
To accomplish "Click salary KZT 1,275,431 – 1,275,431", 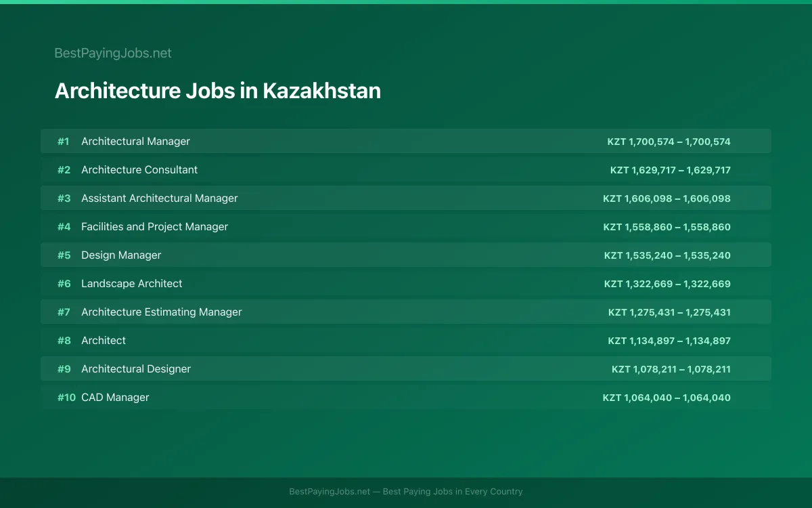I will tap(669, 312).
